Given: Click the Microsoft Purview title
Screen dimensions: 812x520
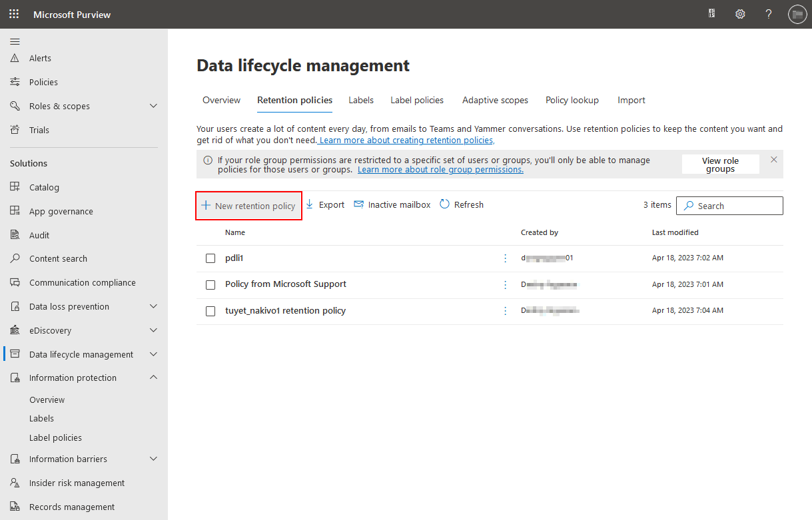Looking at the screenshot, I should tap(72, 14).
